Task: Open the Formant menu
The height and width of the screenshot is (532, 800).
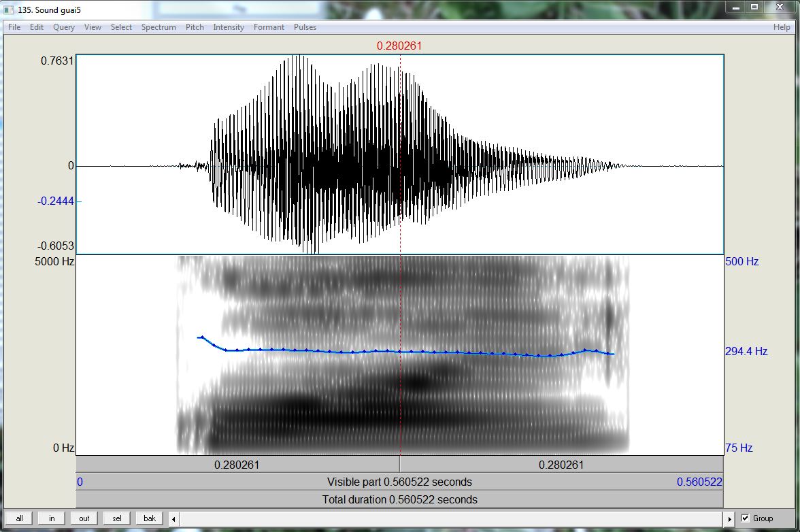Action: (268, 27)
